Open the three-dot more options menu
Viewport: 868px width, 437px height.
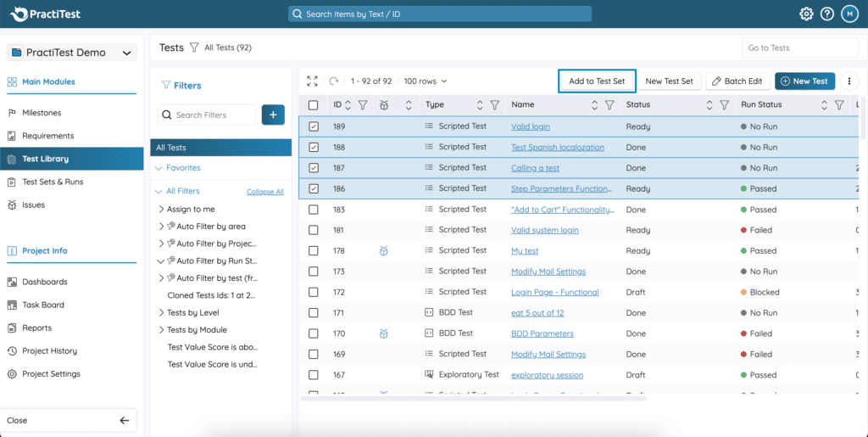(x=849, y=81)
